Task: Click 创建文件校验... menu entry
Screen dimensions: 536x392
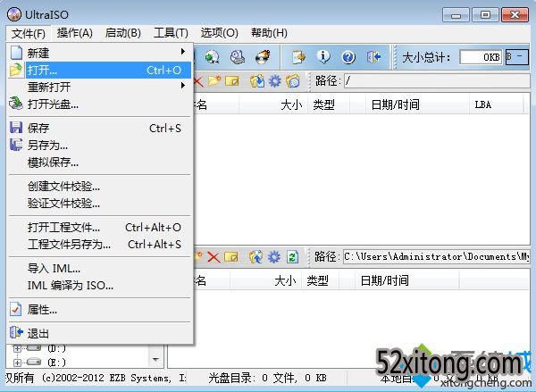Action: tap(99, 187)
